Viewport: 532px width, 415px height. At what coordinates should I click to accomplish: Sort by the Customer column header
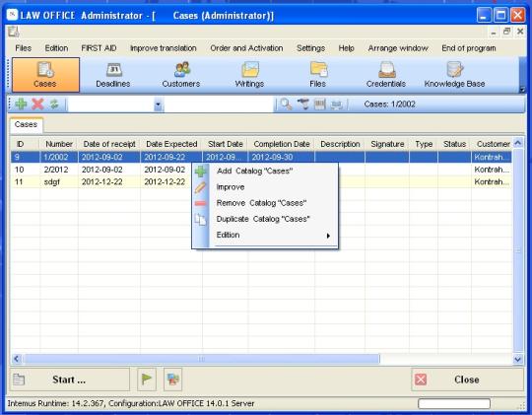493,144
